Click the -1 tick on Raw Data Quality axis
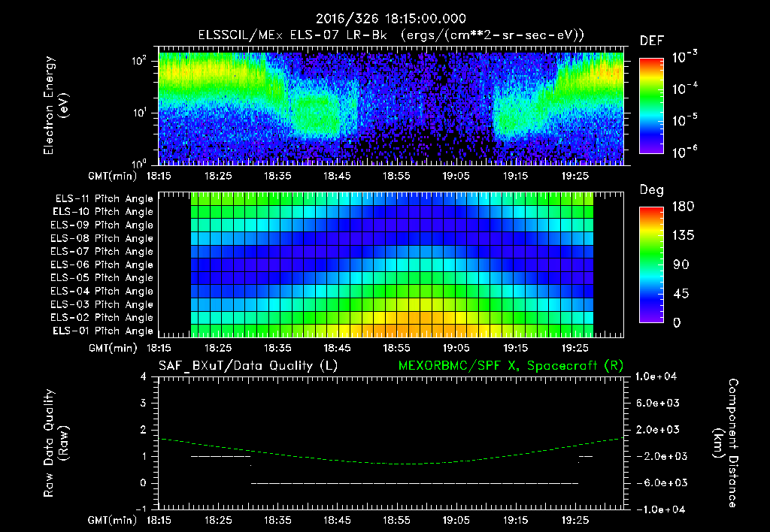This screenshot has height=532, width=770. [141, 509]
